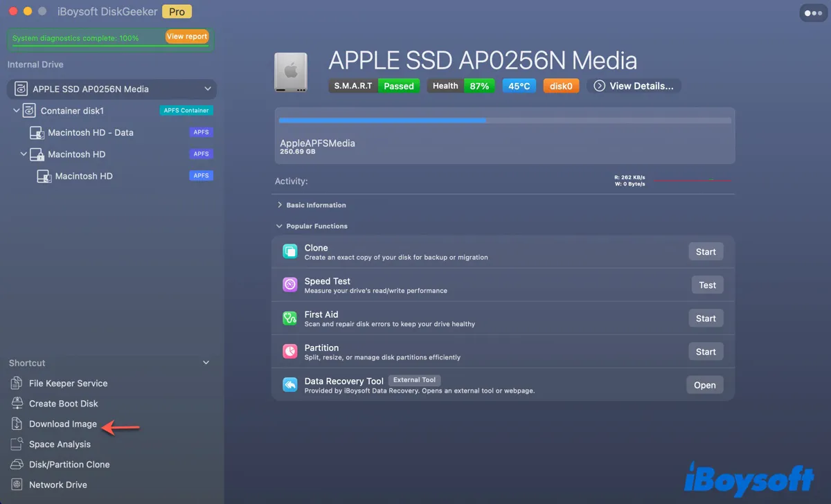Click the Download Image icon
The height and width of the screenshot is (504, 831).
[x=17, y=424]
